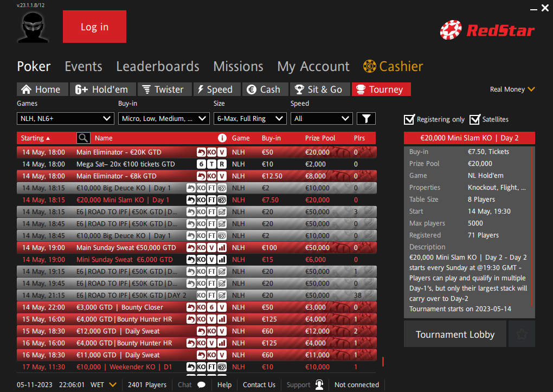
Task: Click the 6 icon on Mega Sat row
Action: pos(201,164)
